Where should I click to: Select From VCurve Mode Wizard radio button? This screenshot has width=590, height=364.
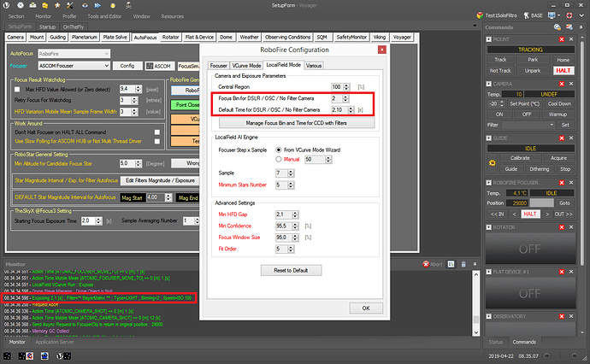[279, 150]
